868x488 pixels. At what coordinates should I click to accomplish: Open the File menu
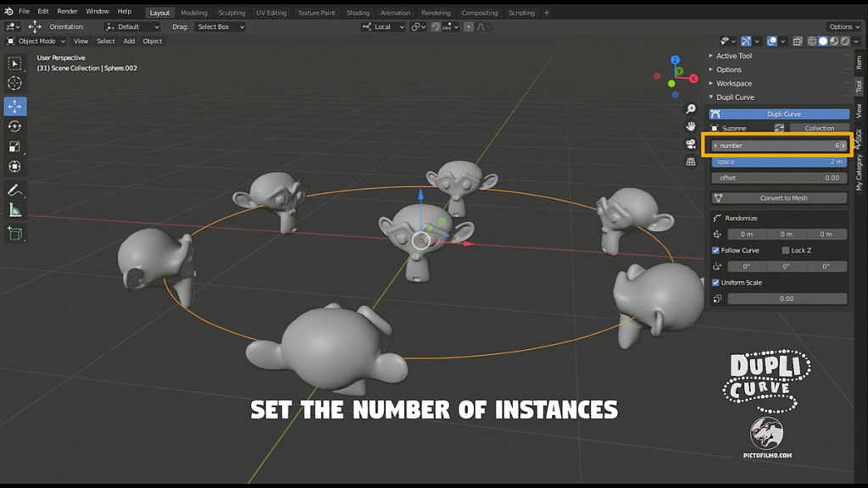point(24,11)
